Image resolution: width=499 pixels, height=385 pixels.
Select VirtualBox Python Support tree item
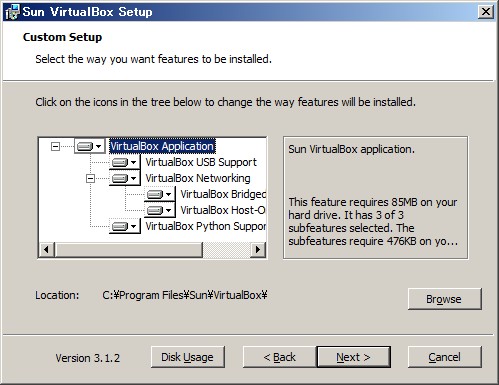tap(205, 226)
